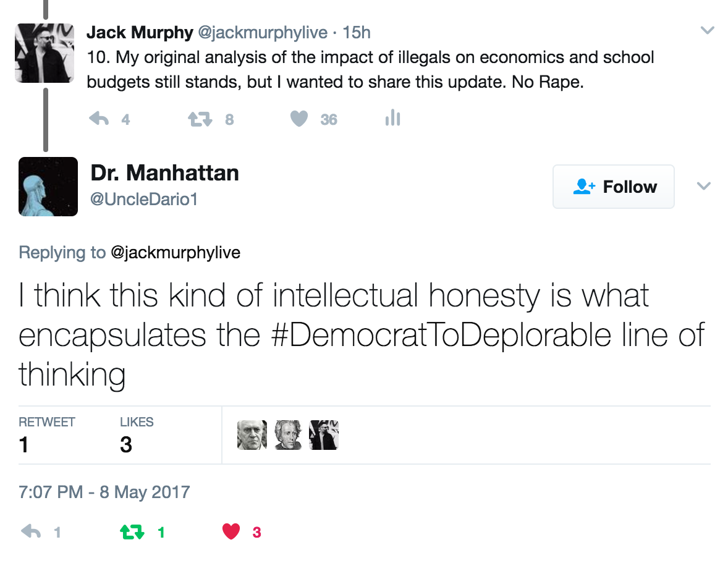View third liker's avatar
The image size is (728, 571).
click(x=324, y=436)
